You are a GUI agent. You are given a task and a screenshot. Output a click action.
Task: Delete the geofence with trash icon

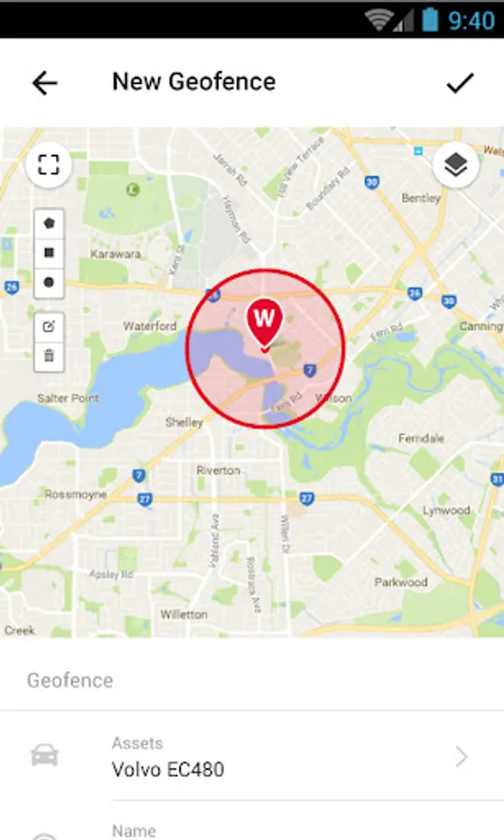(49, 356)
